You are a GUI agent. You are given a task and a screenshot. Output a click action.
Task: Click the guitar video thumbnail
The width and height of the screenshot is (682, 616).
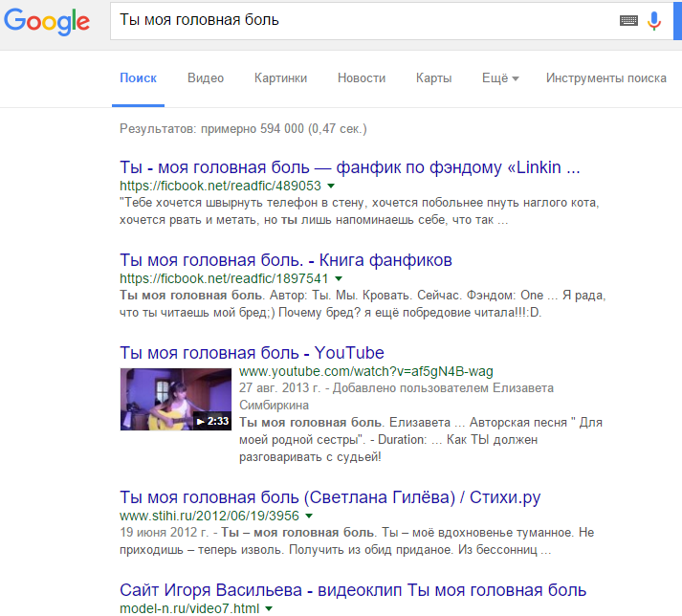[x=176, y=400]
